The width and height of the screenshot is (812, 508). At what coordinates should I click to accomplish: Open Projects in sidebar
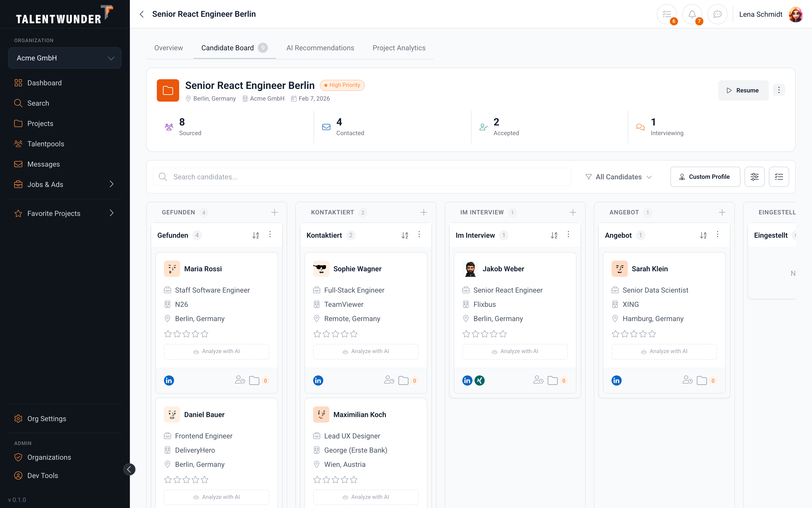[64, 123]
